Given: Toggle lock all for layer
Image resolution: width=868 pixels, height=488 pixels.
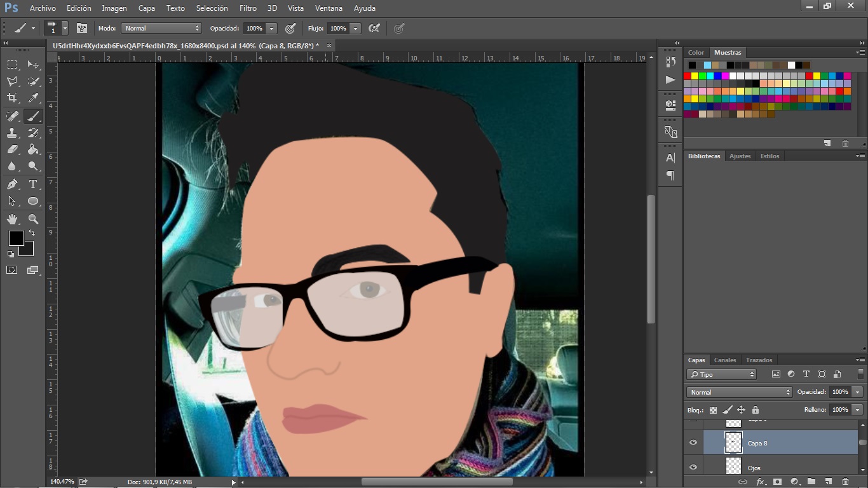Looking at the screenshot, I should 756,410.
